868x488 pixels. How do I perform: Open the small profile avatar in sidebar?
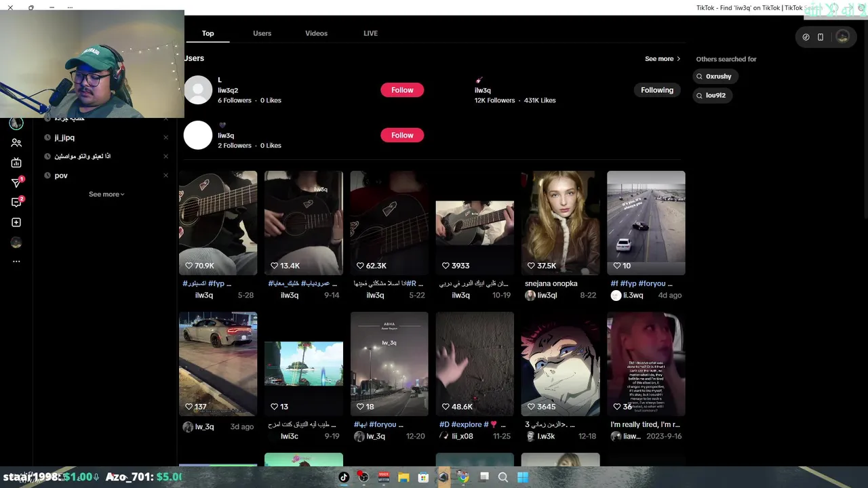tap(16, 243)
